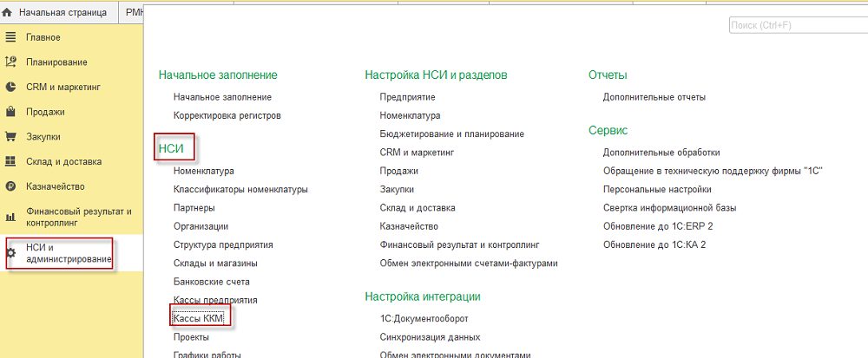
Task: Click the gear icon for НСИ и администрирование
Action: point(10,254)
